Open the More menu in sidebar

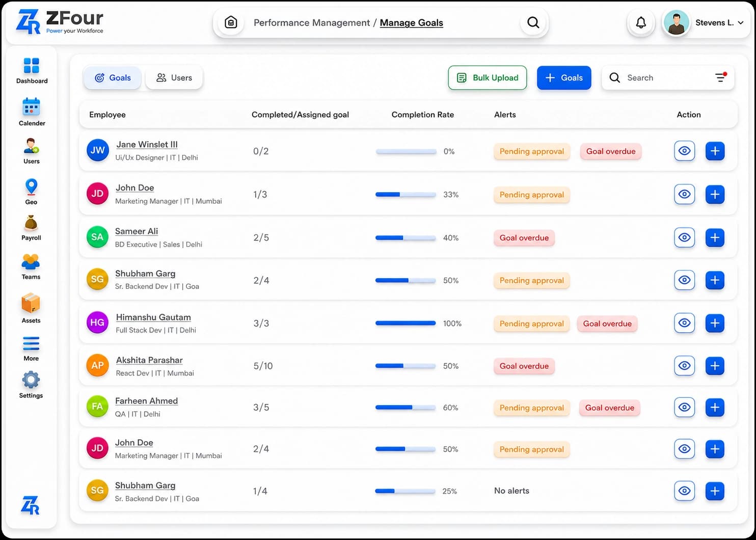click(31, 348)
